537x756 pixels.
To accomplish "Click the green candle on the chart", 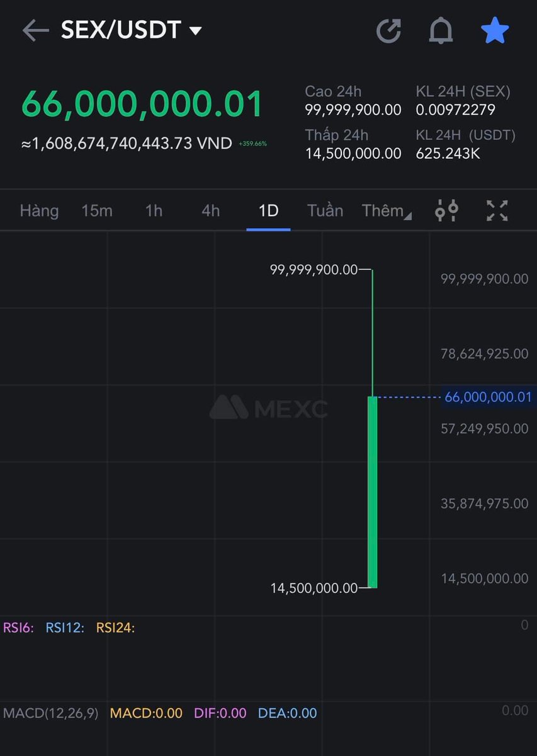I will click(x=373, y=491).
